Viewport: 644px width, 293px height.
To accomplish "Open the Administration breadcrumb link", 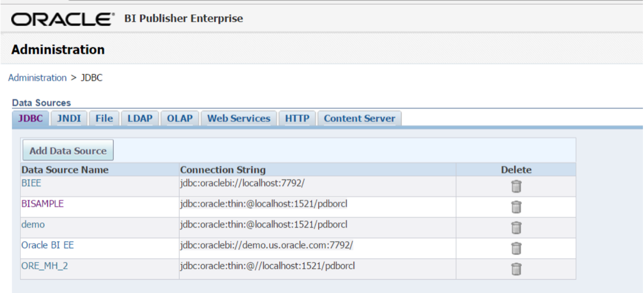I will pos(37,78).
